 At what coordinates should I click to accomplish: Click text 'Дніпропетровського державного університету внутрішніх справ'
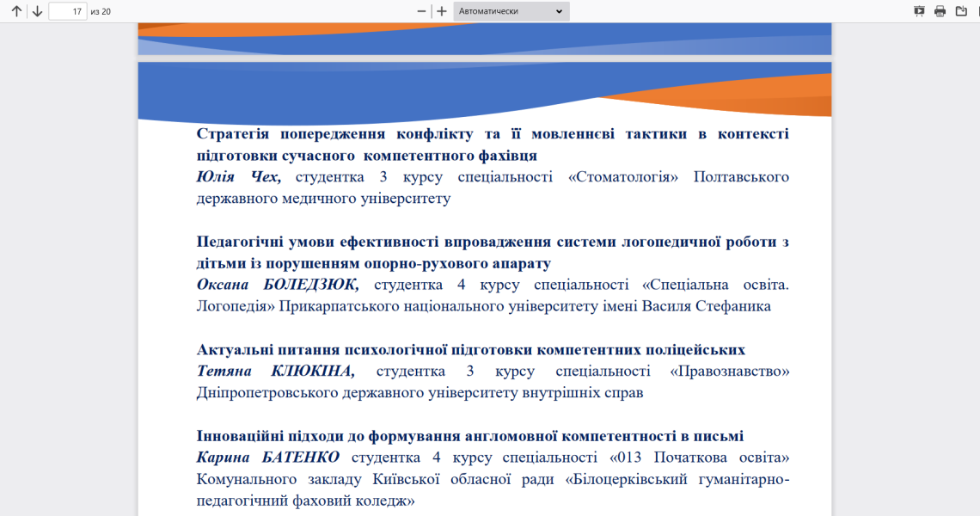pos(420,393)
